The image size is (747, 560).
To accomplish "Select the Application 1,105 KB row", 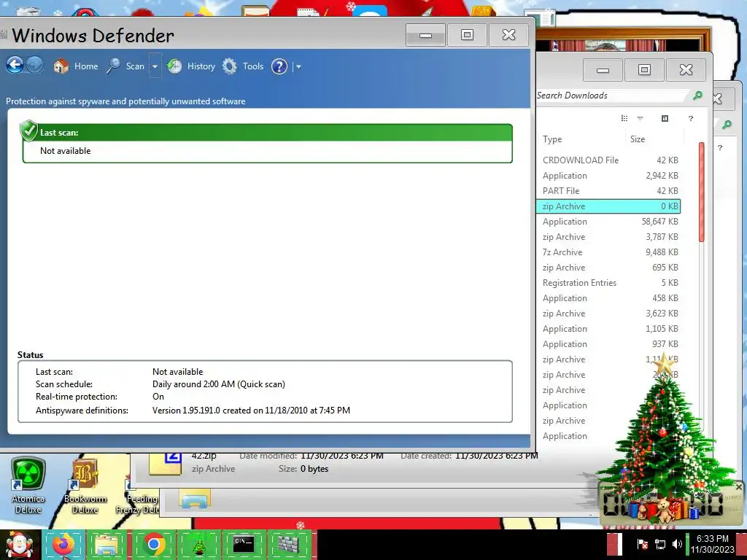I will [x=609, y=329].
